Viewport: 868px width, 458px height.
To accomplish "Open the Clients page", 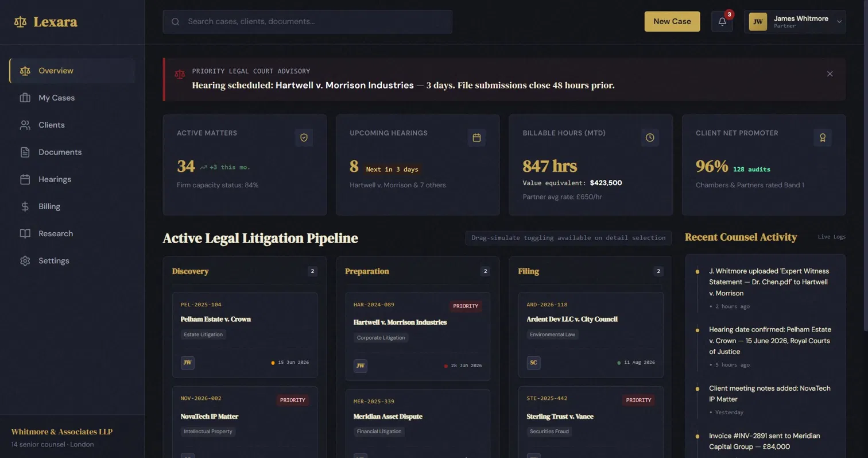I will 72,125.
